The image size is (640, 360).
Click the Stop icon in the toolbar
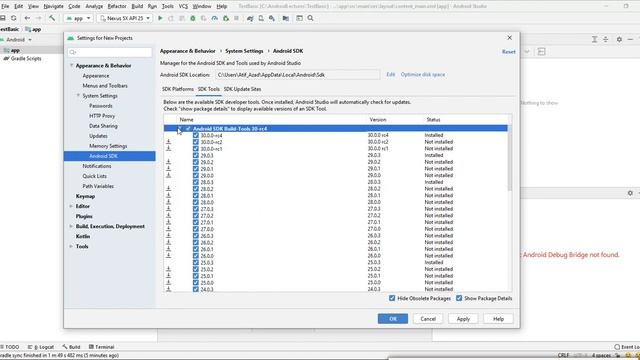[x=236, y=18]
